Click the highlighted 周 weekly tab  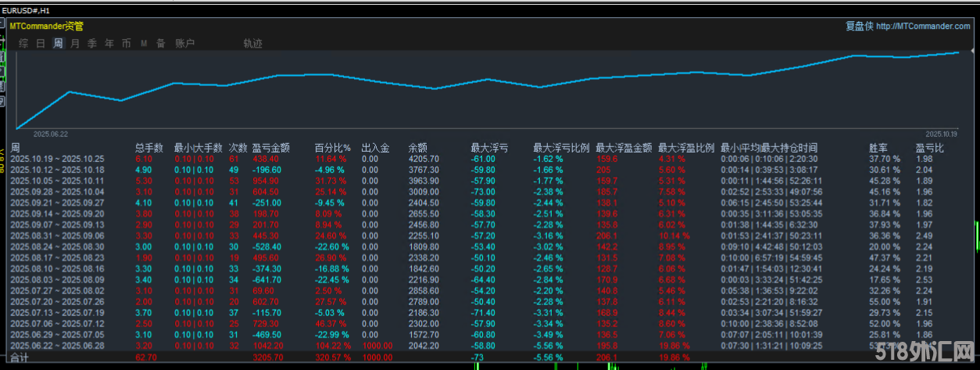(x=58, y=44)
